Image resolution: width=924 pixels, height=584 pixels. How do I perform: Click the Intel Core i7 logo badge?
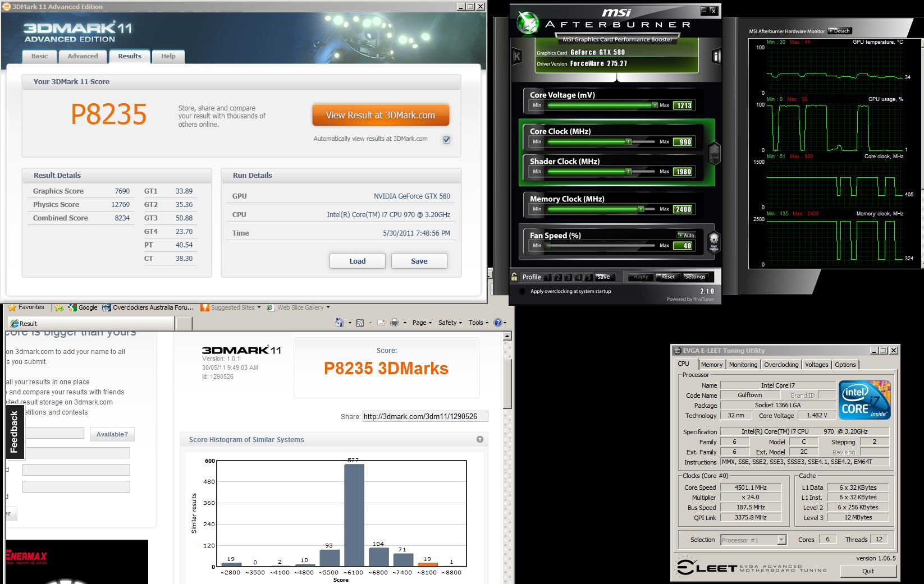864,400
